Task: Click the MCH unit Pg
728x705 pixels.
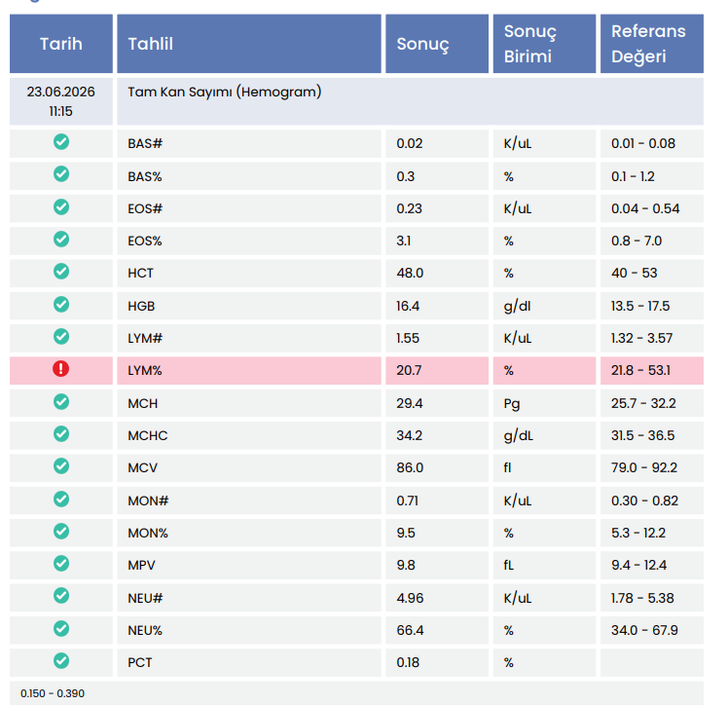Action: pyautogui.click(x=512, y=404)
